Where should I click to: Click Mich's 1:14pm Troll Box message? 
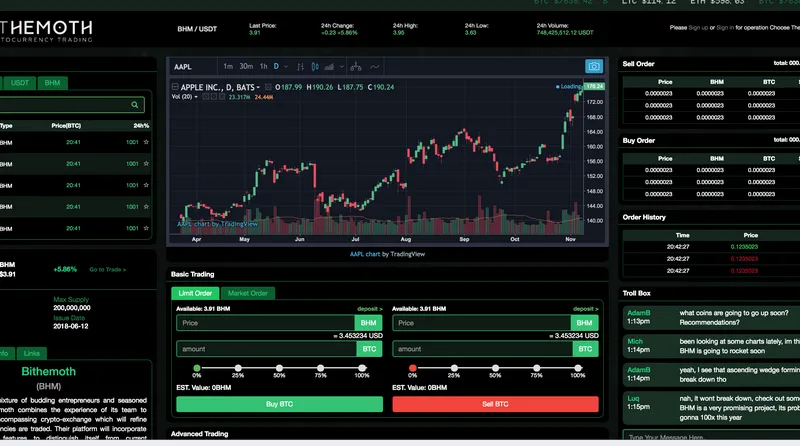coord(711,346)
